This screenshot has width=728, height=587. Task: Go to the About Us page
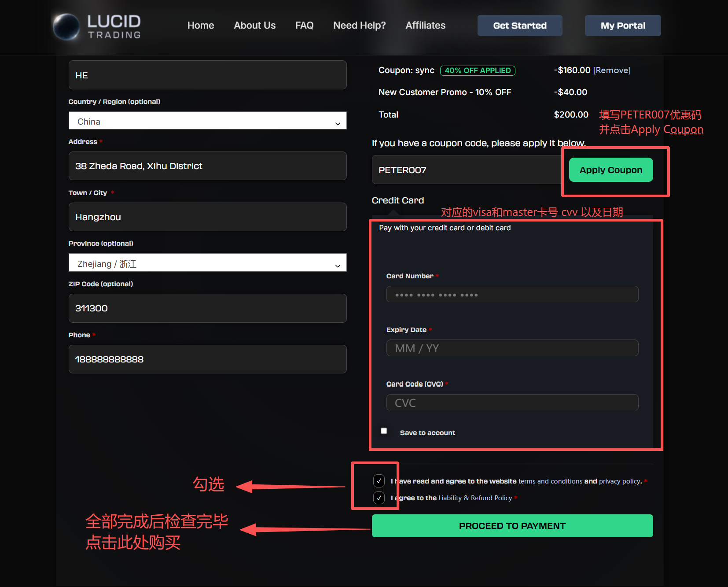pyautogui.click(x=254, y=26)
